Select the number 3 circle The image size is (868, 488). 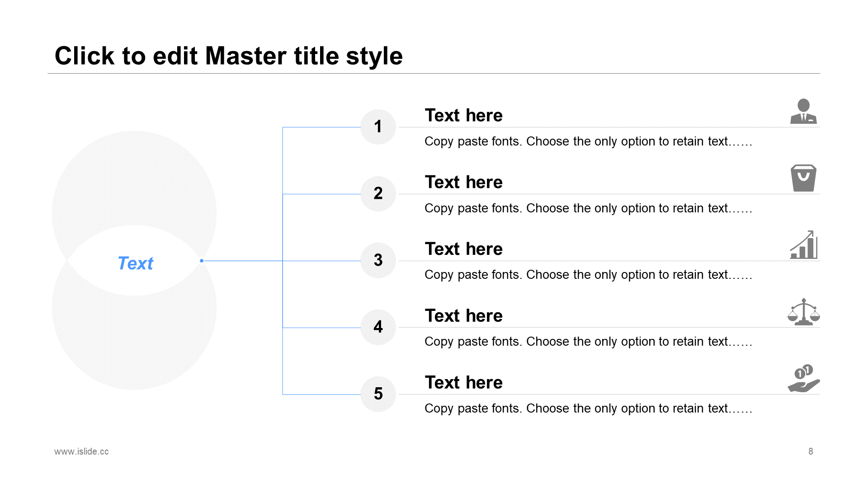[378, 260]
